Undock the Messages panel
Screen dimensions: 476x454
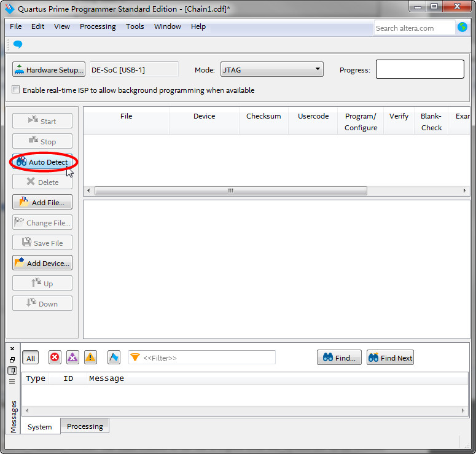click(x=12, y=359)
